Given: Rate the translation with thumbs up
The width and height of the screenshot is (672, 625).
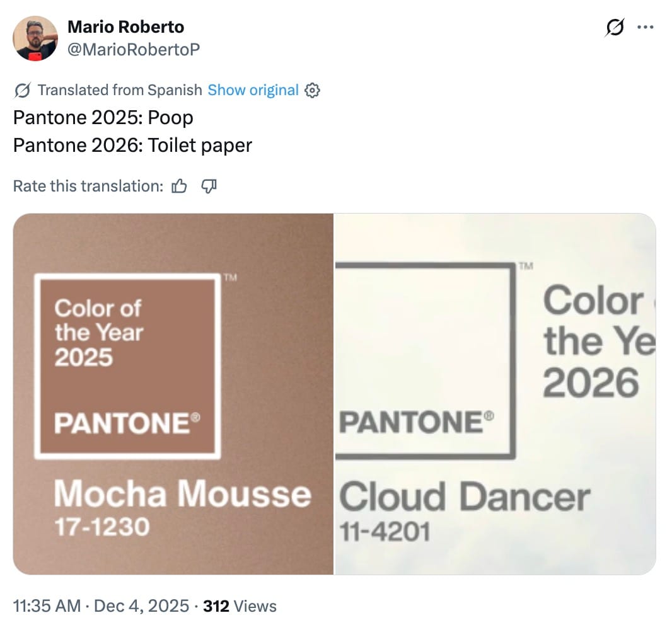Looking at the screenshot, I should point(180,186).
